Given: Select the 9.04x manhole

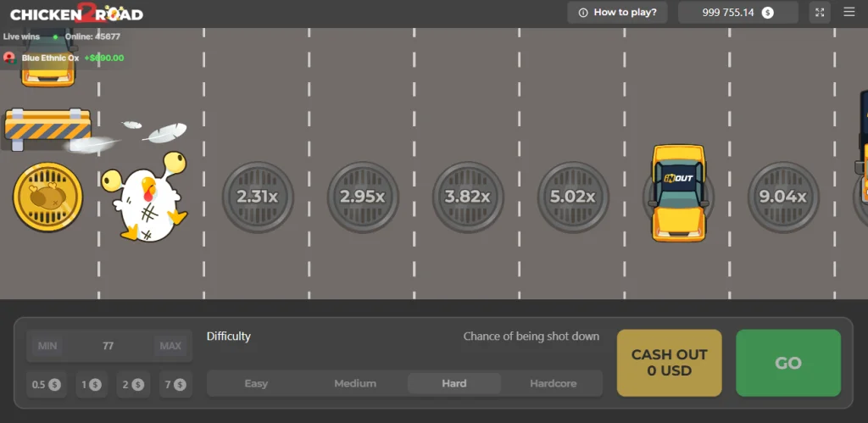Looking at the screenshot, I should 782,198.
